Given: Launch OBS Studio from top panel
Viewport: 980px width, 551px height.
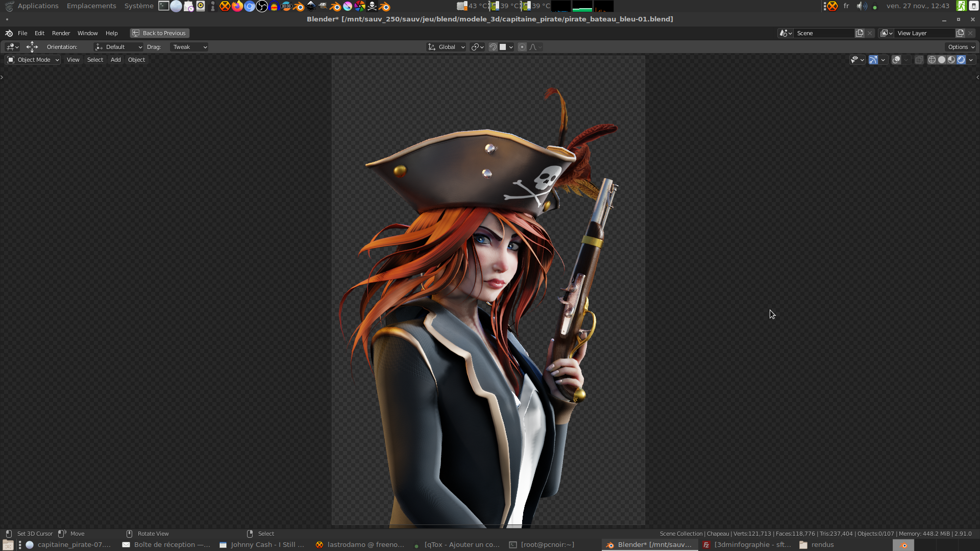Looking at the screenshot, I should [x=262, y=6].
